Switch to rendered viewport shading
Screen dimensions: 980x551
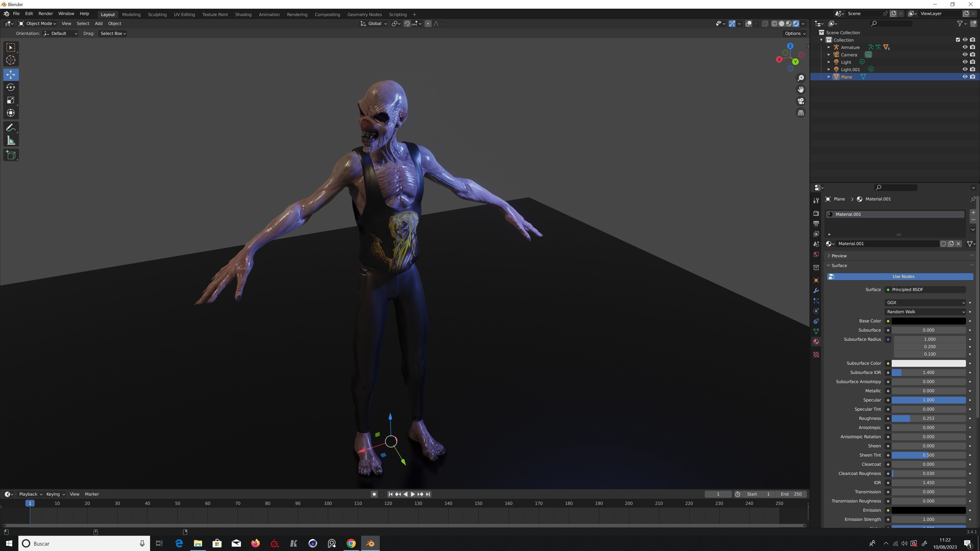tap(796, 23)
